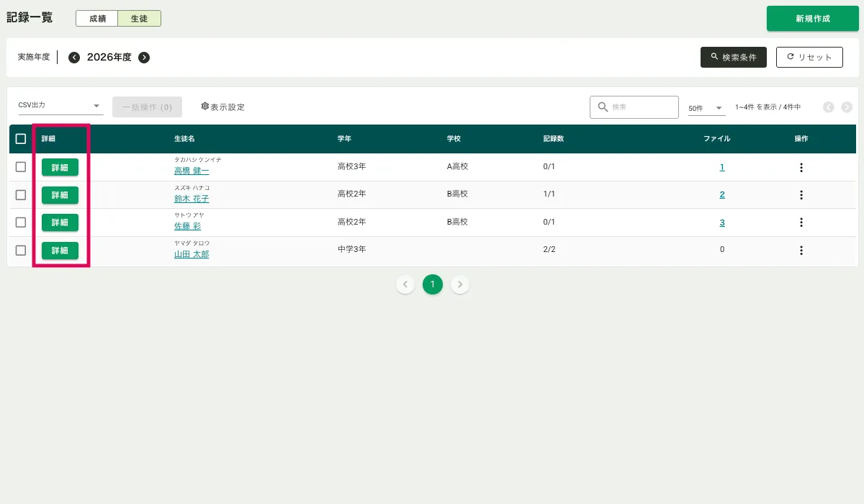
Task: Click the 新規作成 button
Action: coord(812,19)
